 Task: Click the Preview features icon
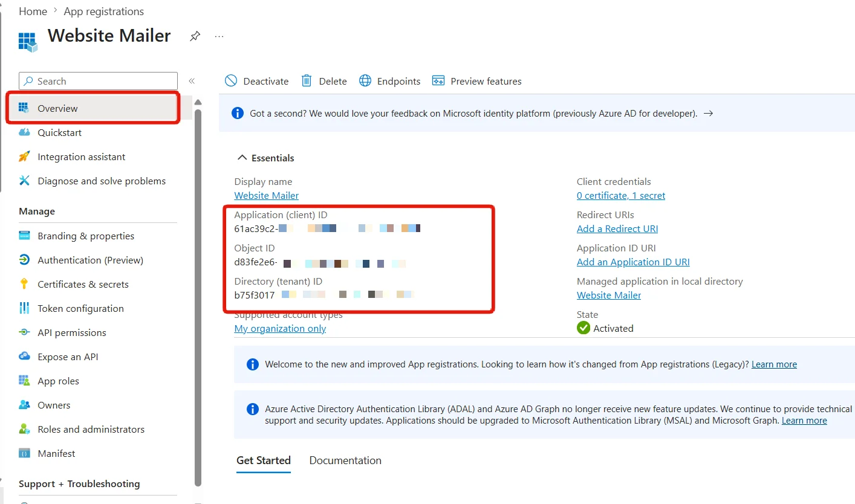[x=438, y=81]
